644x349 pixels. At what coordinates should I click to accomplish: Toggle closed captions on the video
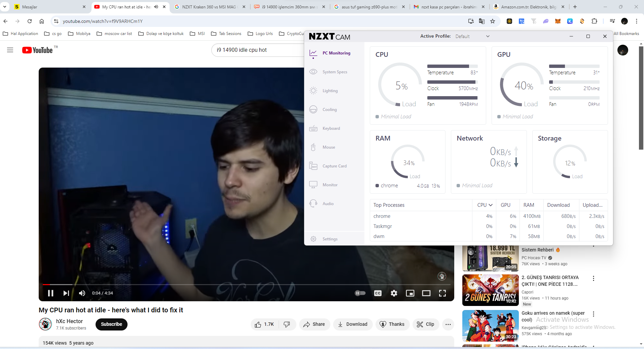pyautogui.click(x=378, y=293)
